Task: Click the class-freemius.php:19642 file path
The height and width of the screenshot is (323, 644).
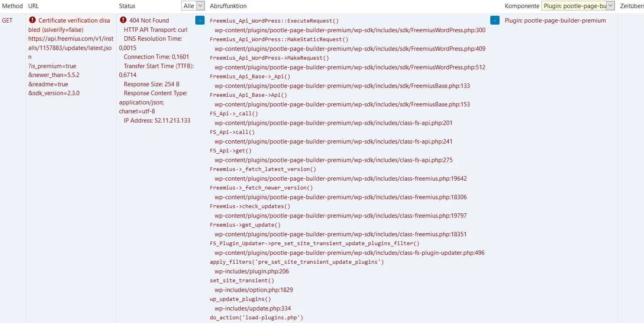Action: tap(341, 179)
